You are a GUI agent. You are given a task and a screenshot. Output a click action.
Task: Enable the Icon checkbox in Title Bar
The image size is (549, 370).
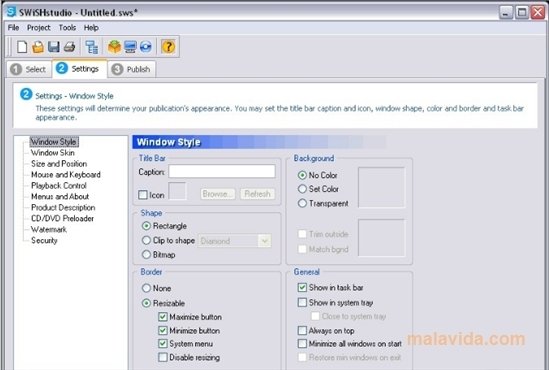pos(143,195)
